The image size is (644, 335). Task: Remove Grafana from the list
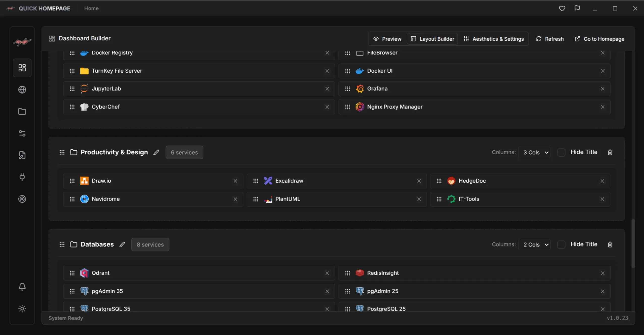[603, 89]
